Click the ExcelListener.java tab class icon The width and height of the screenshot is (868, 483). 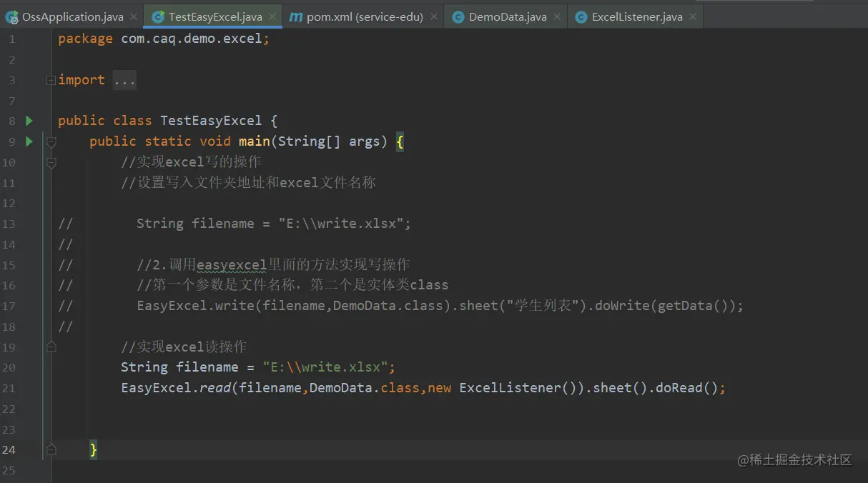click(x=581, y=16)
